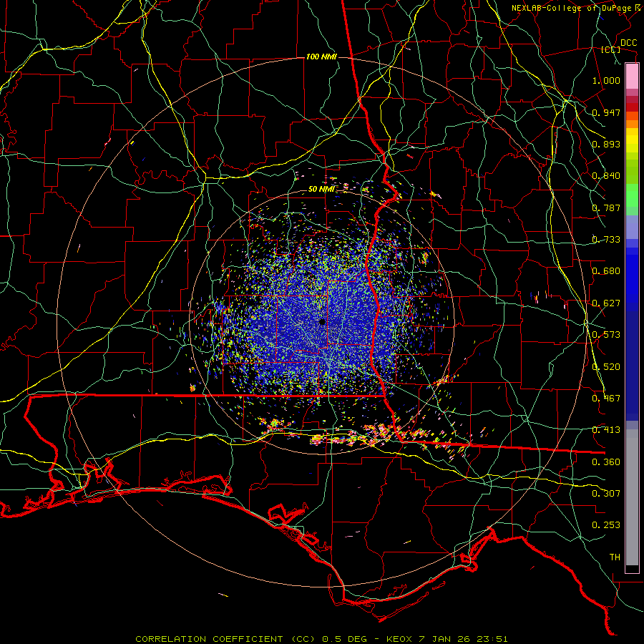This screenshot has height=644, width=644.
Task: Click the 1.000 legend value
Action: click(x=606, y=80)
